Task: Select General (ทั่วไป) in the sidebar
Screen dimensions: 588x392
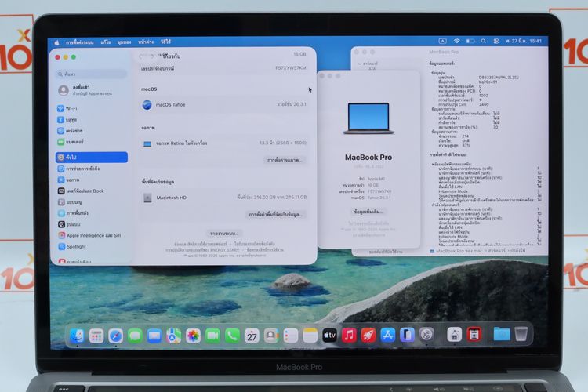Action: (x=92, y=157)
